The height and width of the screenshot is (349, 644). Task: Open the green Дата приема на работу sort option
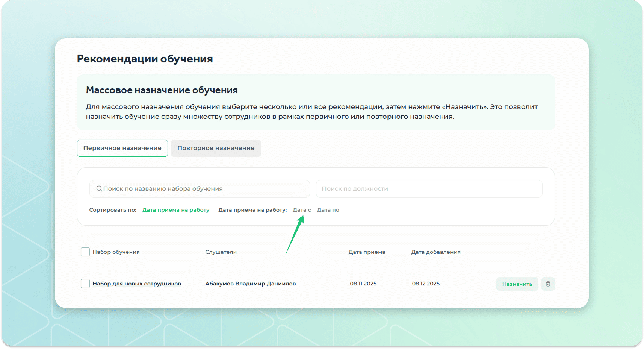[x=176, y=210]
